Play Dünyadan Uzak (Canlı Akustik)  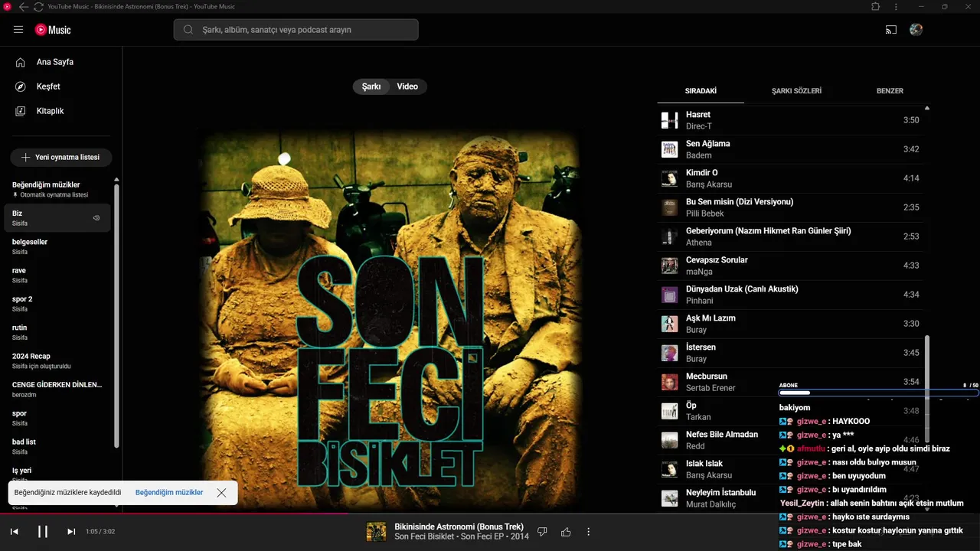pyautogui.click(x=790, y=295)
